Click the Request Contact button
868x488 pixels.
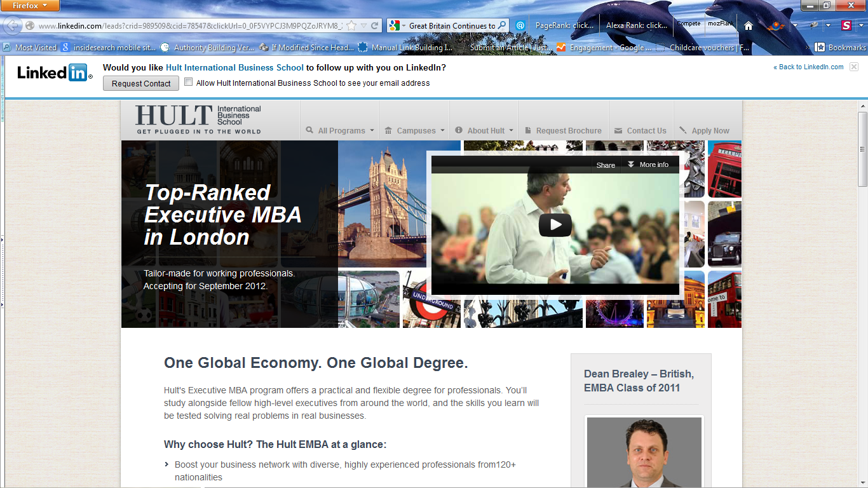click(x=141, y=83)
